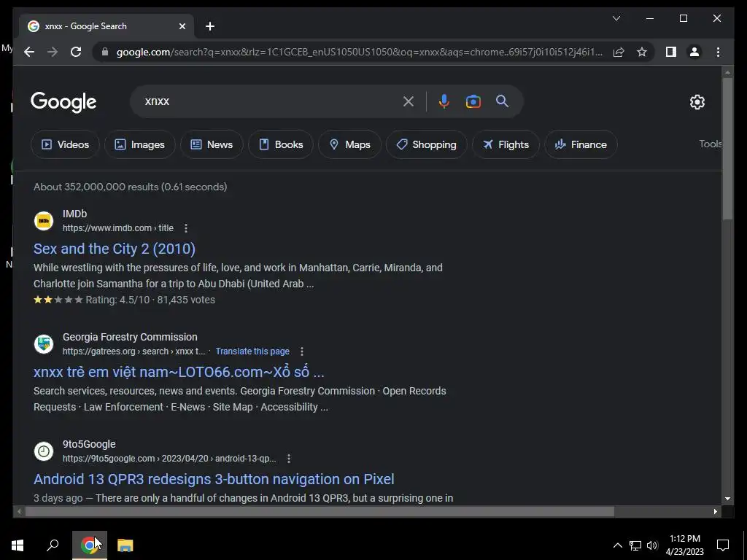Click the Georgia Forestry Commission favicon

click(44, 344)
